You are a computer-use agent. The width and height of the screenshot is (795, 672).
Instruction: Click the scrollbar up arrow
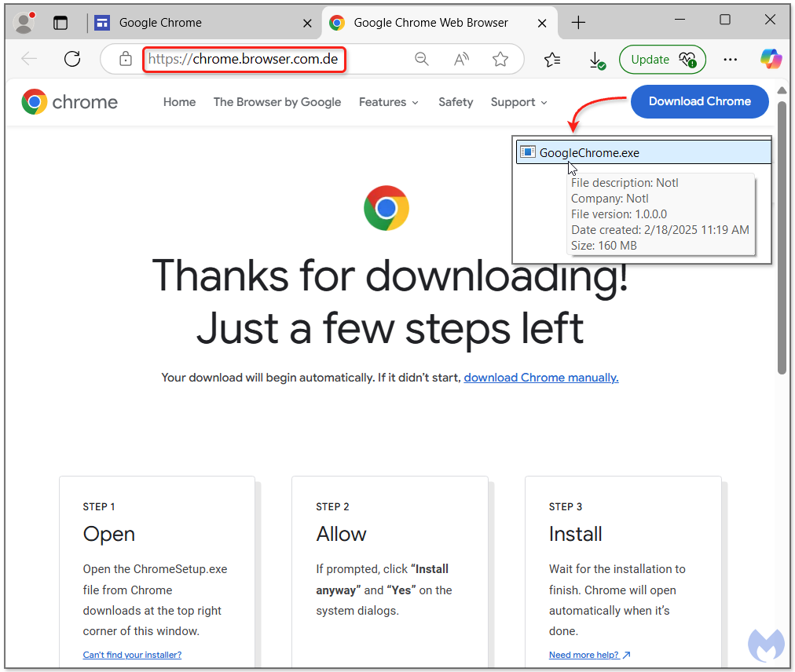point(782,90)
